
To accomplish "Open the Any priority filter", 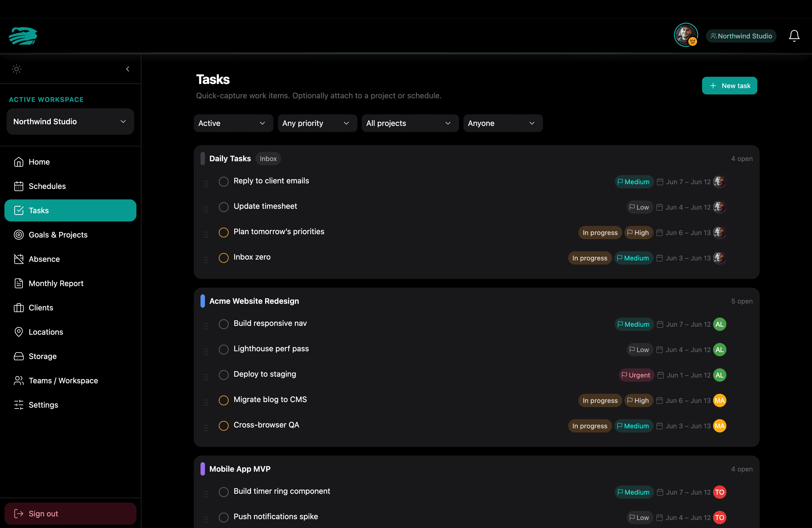I will tap(317, 123).
